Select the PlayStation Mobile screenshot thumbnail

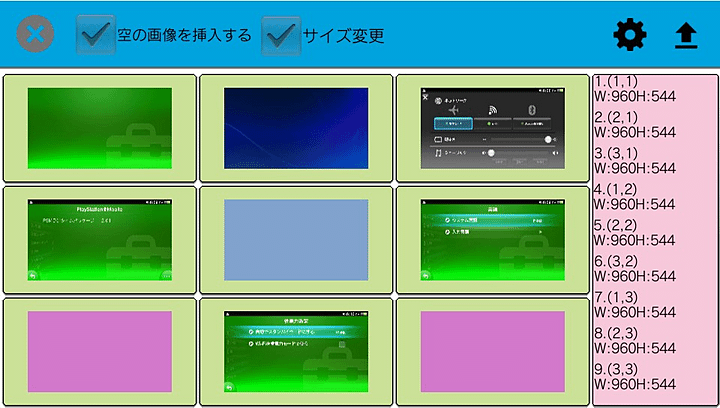(100, 240)
